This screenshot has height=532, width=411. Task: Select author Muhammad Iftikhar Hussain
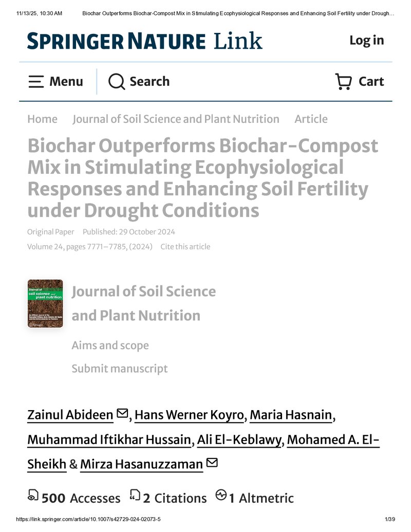point(109,439)
